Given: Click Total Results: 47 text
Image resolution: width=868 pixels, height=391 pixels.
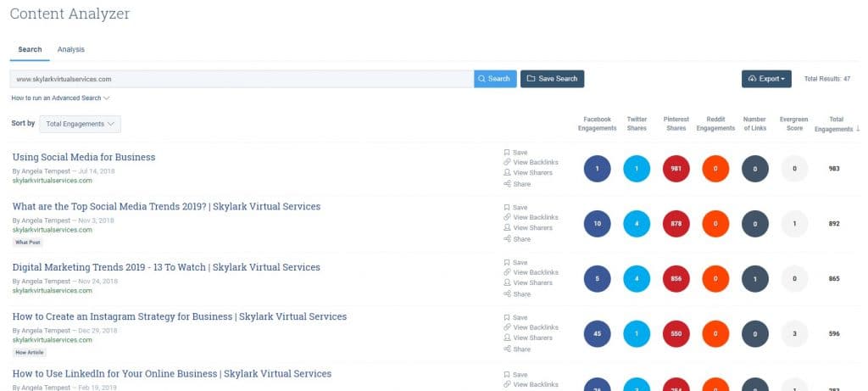Looking at the screenshot, I should [x=827, y=79].
